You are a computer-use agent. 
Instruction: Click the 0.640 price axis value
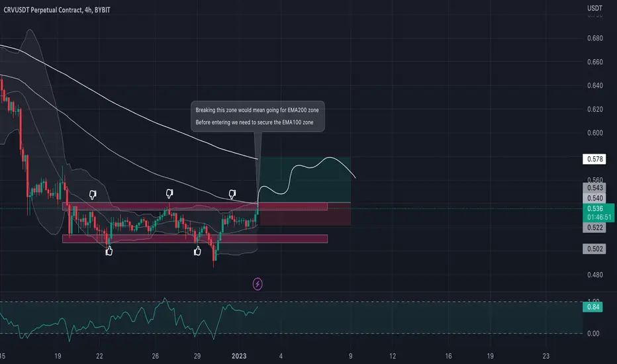tap(594, 85)
